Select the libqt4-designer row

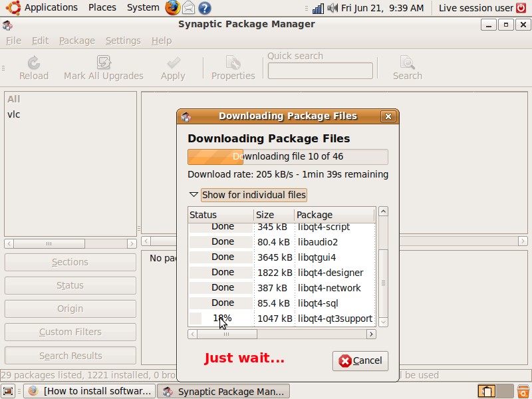[281, 273]
